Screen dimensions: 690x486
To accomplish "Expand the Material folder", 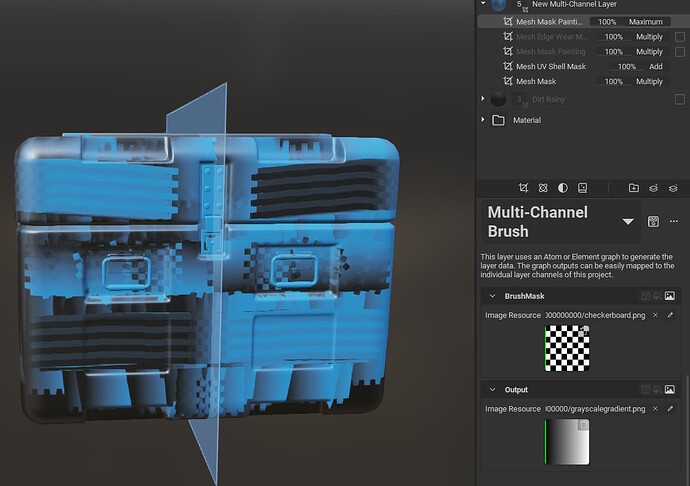I will pos(484,120).
